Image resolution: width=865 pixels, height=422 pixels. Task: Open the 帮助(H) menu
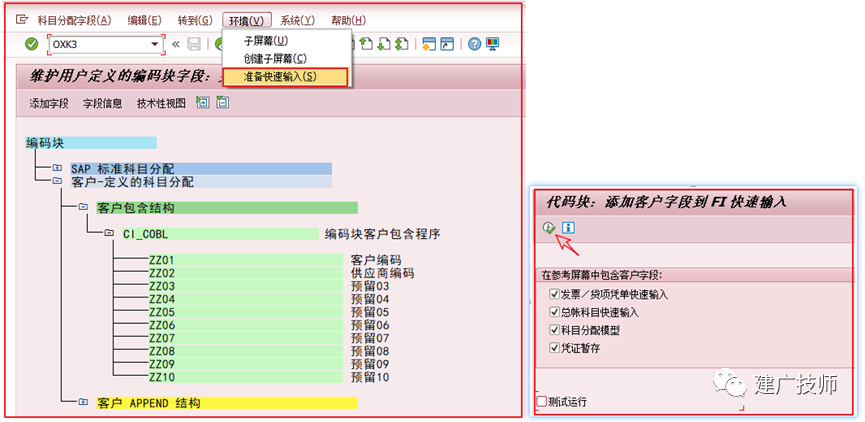tap(348, 20)
